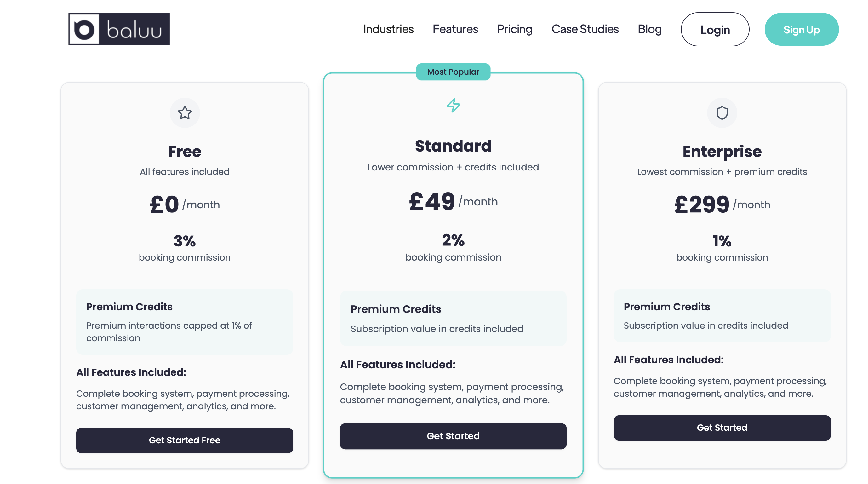
Task: Open the Features menu item
Action: click(x=455, y=29)
